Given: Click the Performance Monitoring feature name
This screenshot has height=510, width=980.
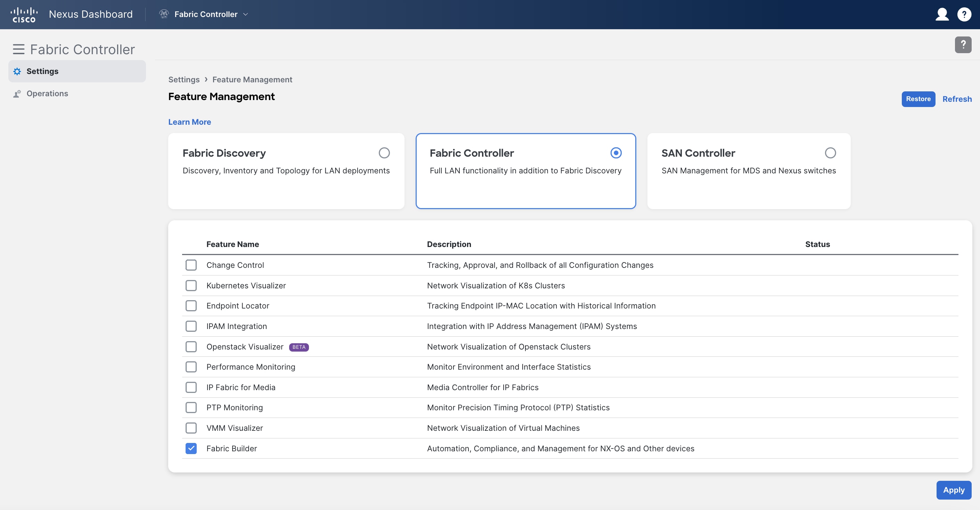Looking at the screenshot, I should pyautogui.click(x=251, y=367).
